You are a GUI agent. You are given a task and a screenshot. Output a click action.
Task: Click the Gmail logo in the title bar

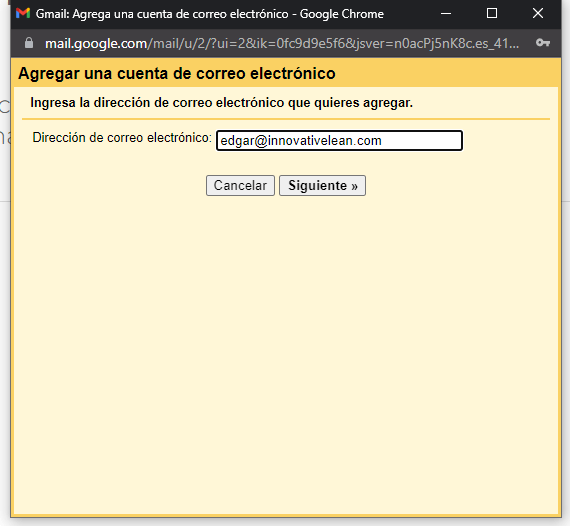(x=23, y=13)
